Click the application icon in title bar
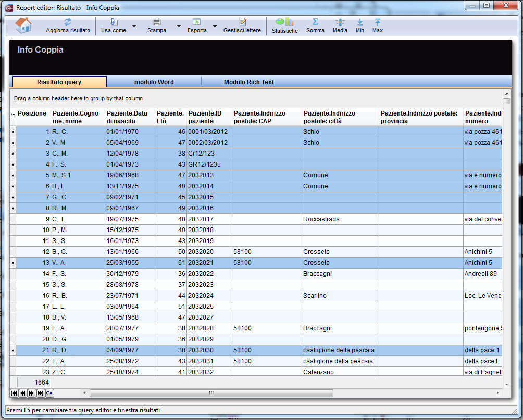This screenshot has width=523, height=420. click(x=9, y=8)
